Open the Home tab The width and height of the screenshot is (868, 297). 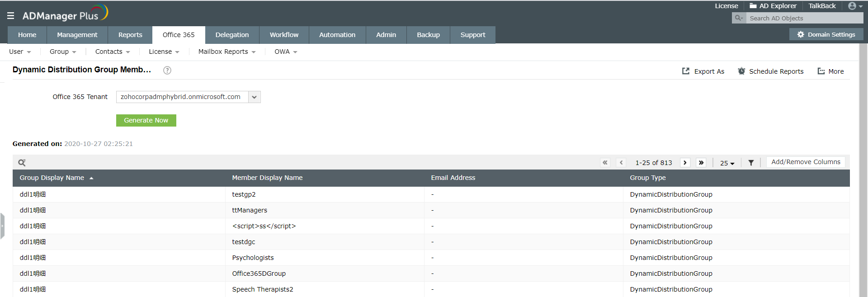coord(27,35)
